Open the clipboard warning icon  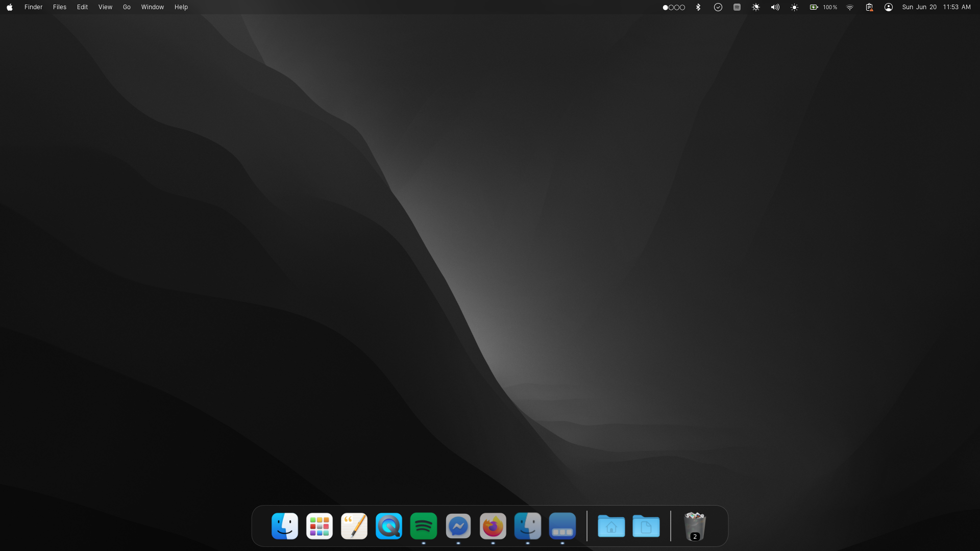click(869, 7)
